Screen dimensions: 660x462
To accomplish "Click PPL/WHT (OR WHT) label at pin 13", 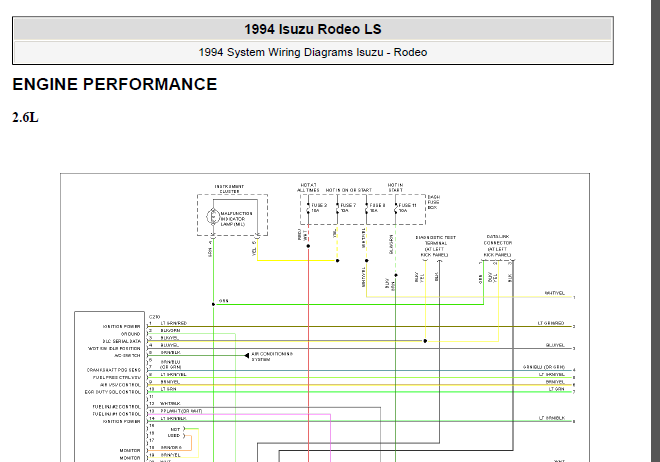I will tap(181, 411).
